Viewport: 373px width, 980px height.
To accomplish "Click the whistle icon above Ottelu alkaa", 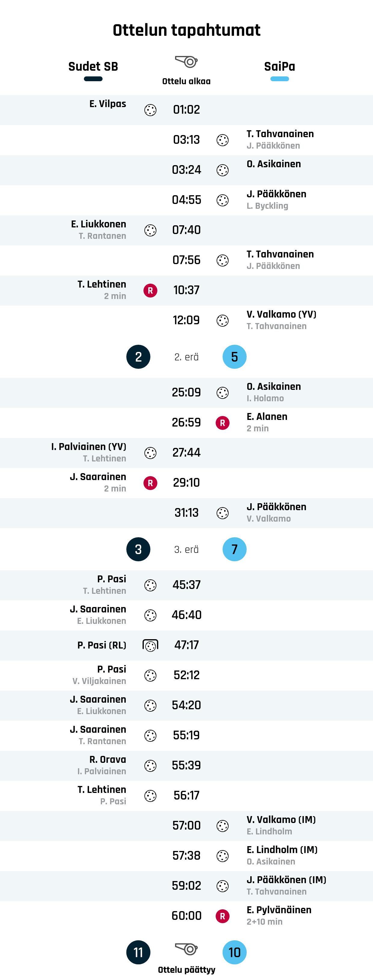I will [x=186, y=61].
